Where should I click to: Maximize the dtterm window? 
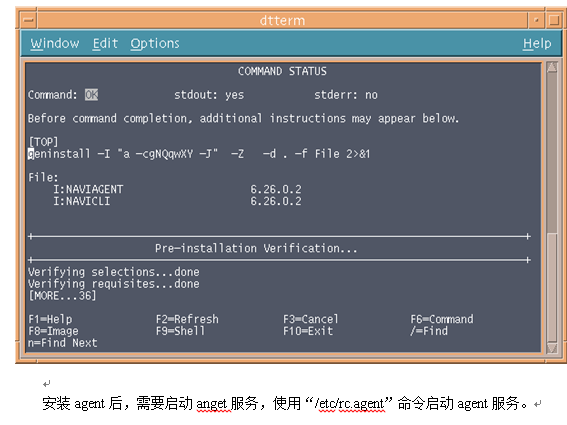553,20
